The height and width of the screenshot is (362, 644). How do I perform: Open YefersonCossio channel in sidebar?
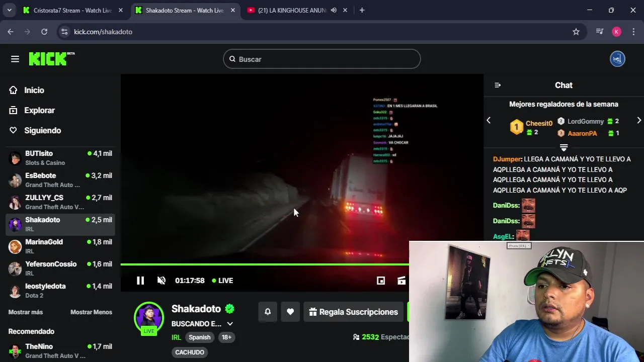tap(60, 268)
